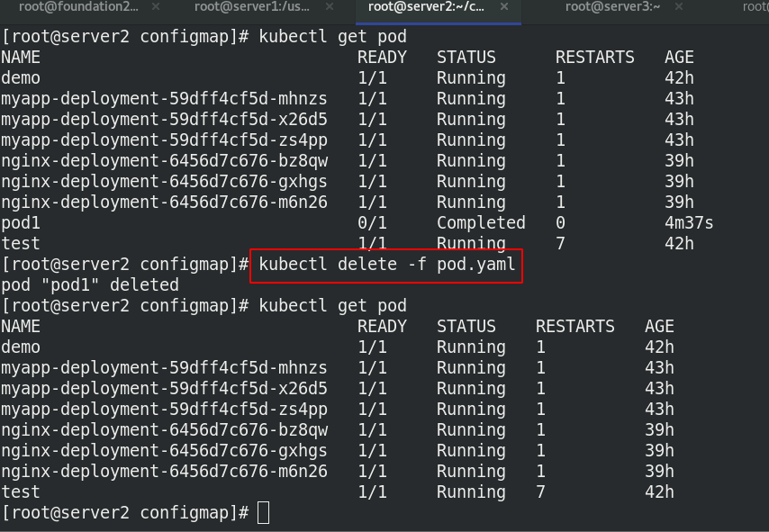
Task: Click pod1 name in first pod list
Action: click(x=21, y=223)
